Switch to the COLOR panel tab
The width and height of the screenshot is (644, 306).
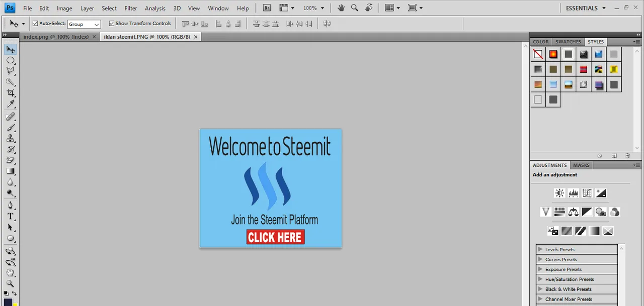coord(541,42)
